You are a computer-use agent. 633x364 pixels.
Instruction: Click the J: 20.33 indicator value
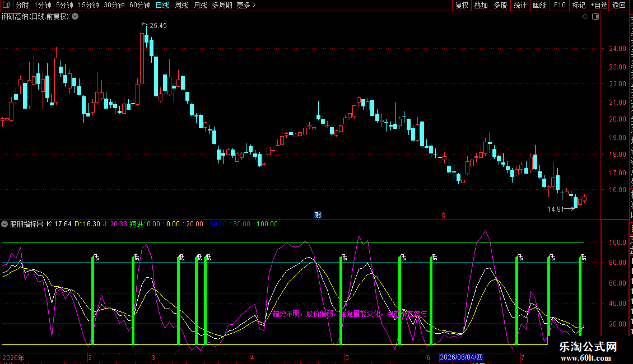tap(115, 224)
